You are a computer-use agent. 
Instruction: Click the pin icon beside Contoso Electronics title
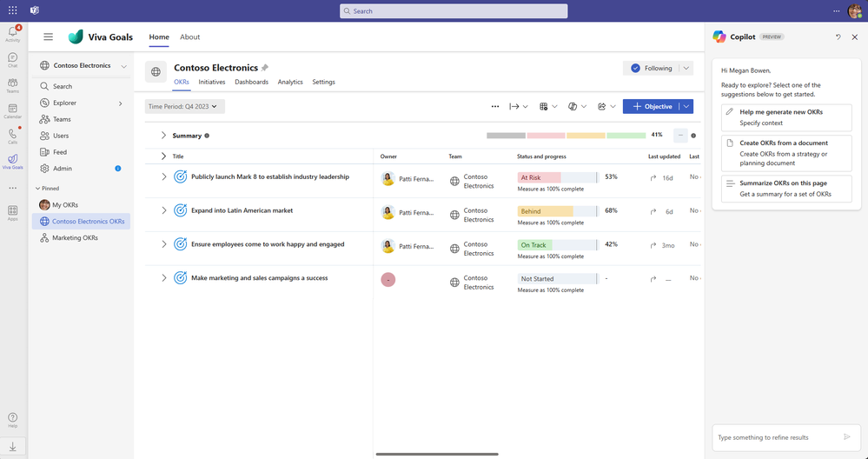pyautogui.click(x=265, y=68)
